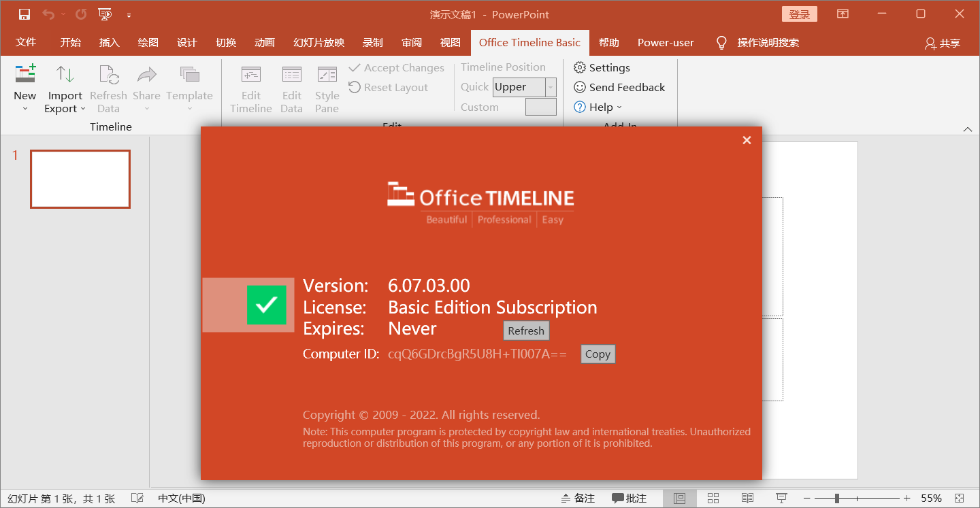Toggle the 批注 comments pane
The width and height of the screenshot is (980, 508).
[629, 498]
